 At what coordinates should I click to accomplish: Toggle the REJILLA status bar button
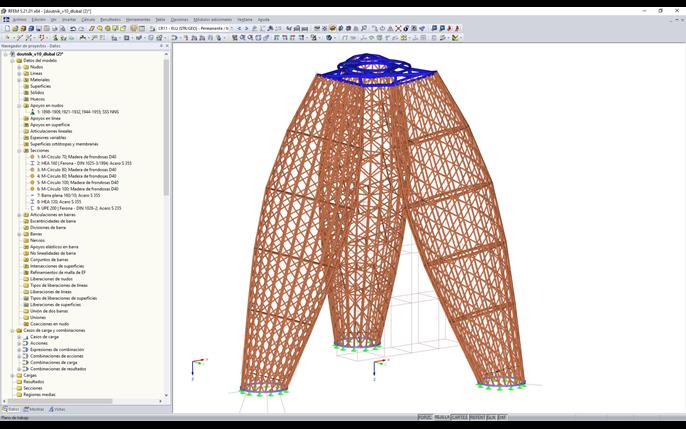tap(442, 417)
